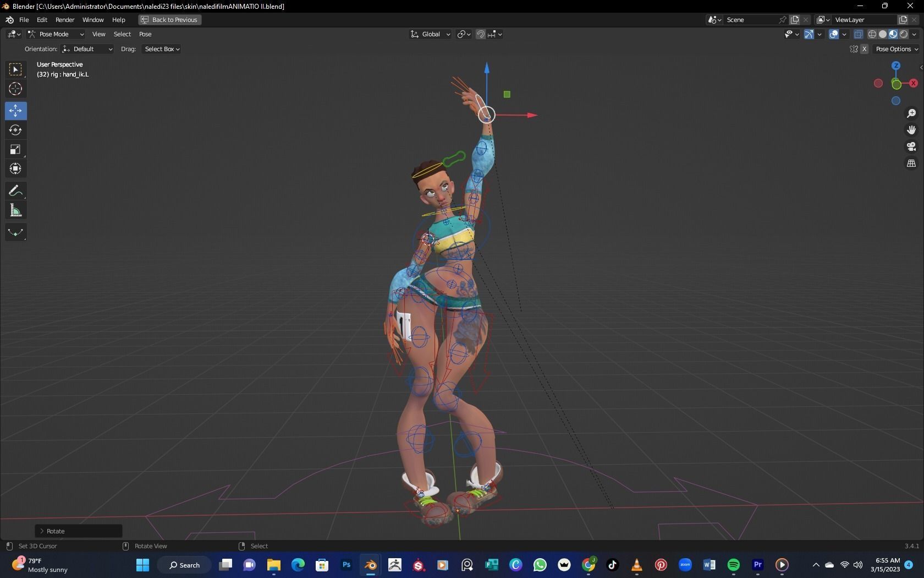Select rendered viewport shading

tap(904, 34)
